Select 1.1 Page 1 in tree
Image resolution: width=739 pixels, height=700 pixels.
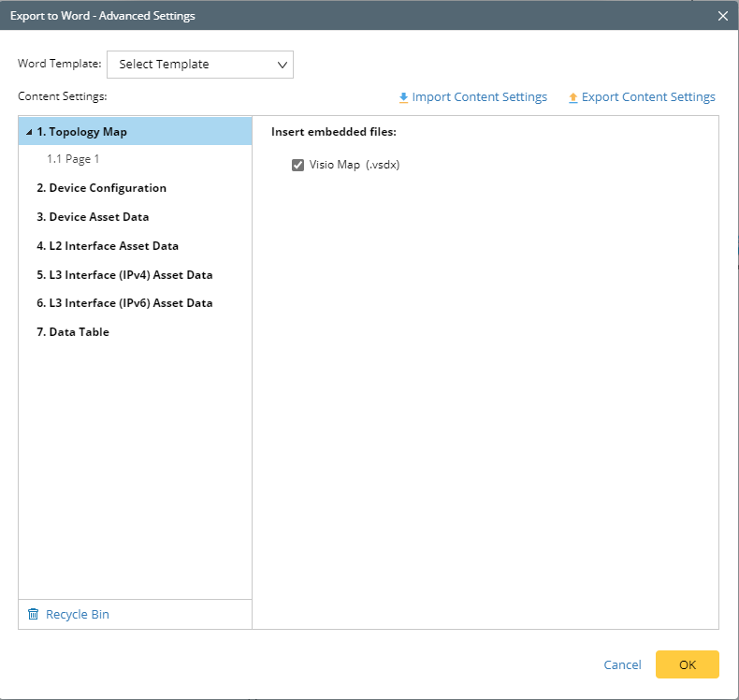73,159
